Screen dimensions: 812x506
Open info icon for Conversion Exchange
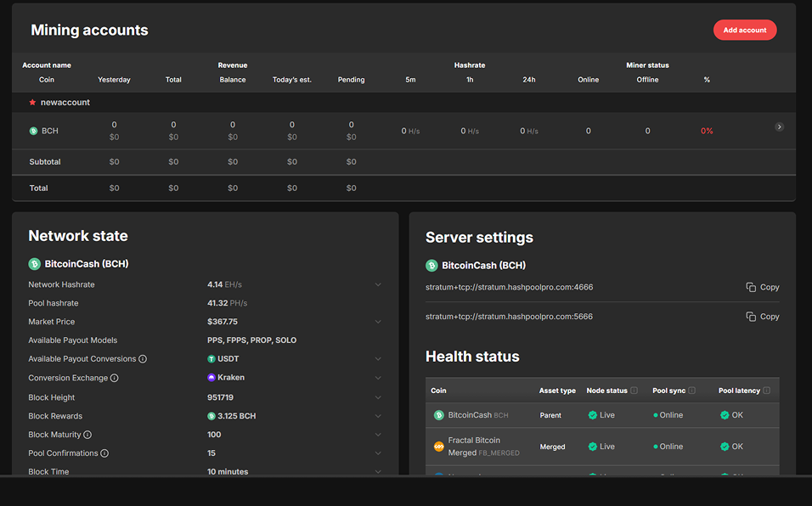point(115,378)
